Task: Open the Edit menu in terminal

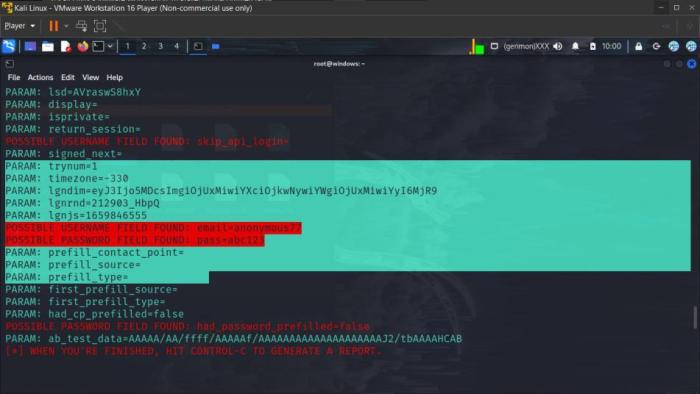Action: tap(68, 78)
